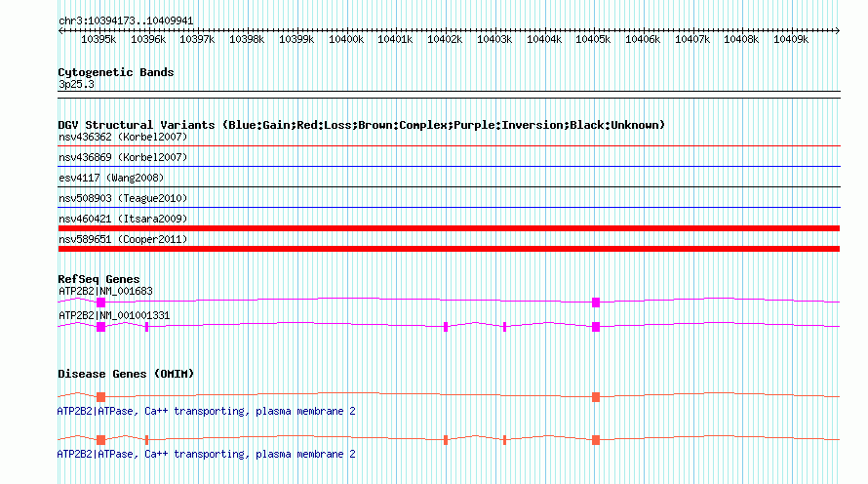This screenshot has width=868, height=484.
Task: Select NM_001001331 magenta exon near 10395k
Action: [x=100, y=327]
